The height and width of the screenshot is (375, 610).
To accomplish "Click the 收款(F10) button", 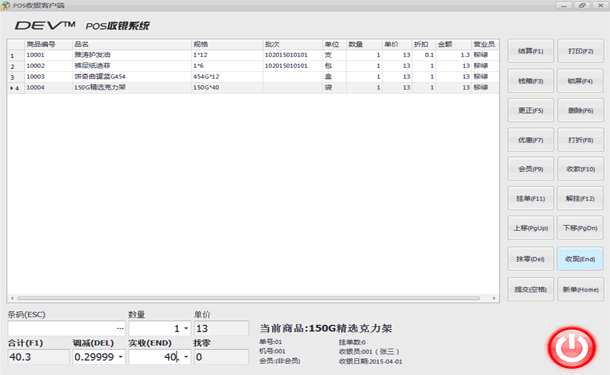I will (x=580, y=169).
